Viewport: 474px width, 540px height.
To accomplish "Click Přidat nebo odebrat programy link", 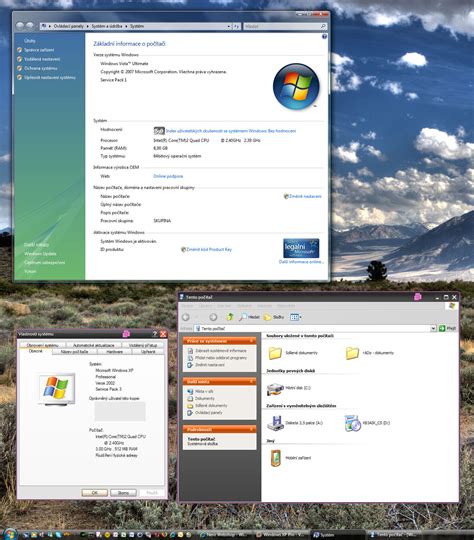I will click(221, 358).
